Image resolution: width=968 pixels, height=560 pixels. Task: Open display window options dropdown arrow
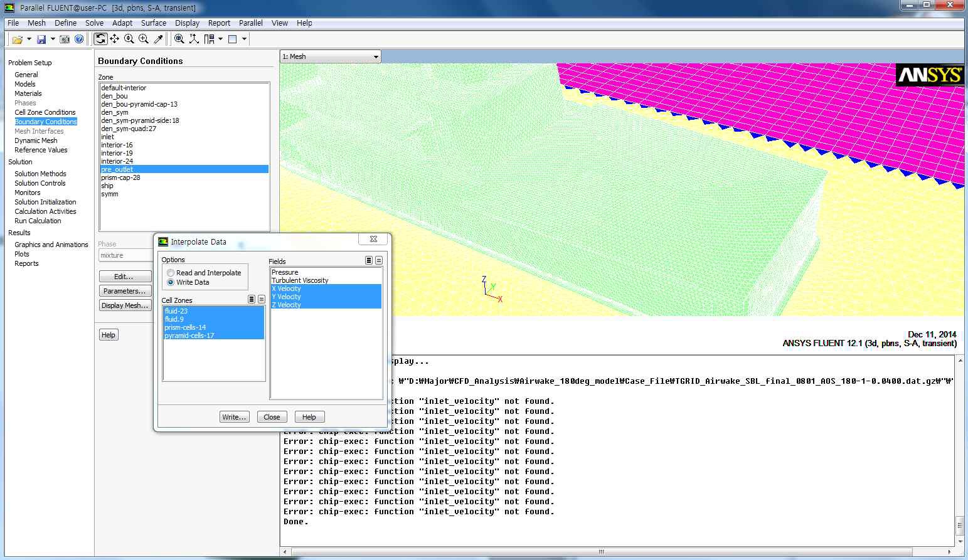click(x=244, y=39)
